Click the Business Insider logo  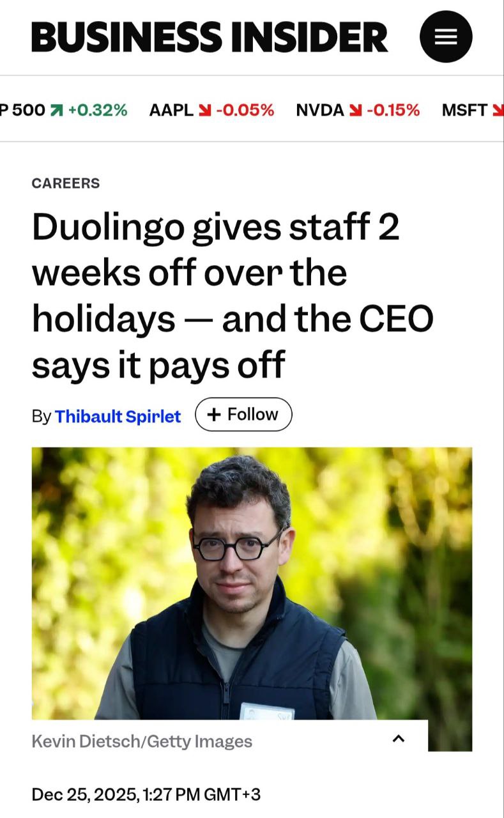(210, 36)
